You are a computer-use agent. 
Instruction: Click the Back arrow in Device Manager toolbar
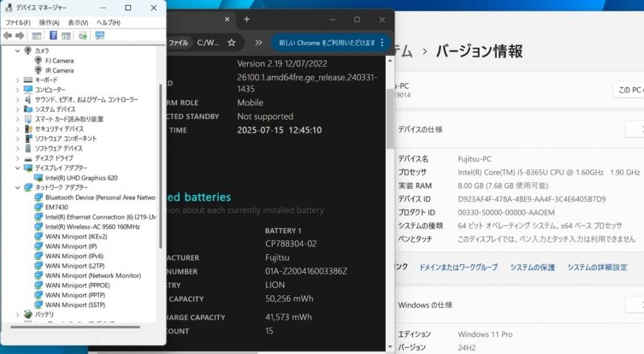[x=7, y=36]
